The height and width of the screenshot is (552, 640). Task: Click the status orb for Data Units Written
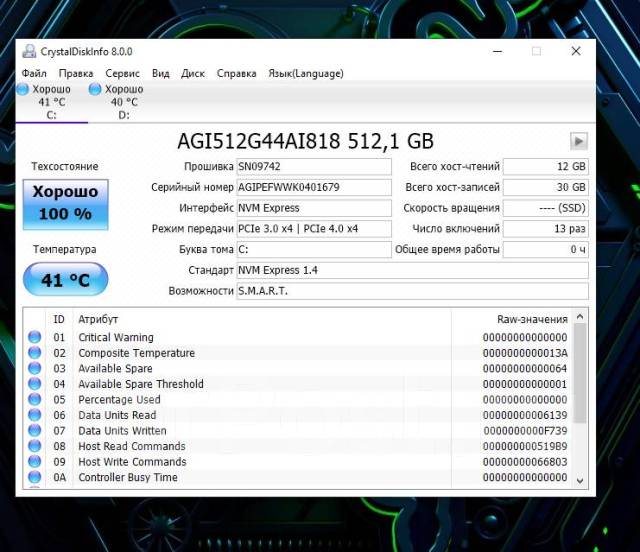35,430
